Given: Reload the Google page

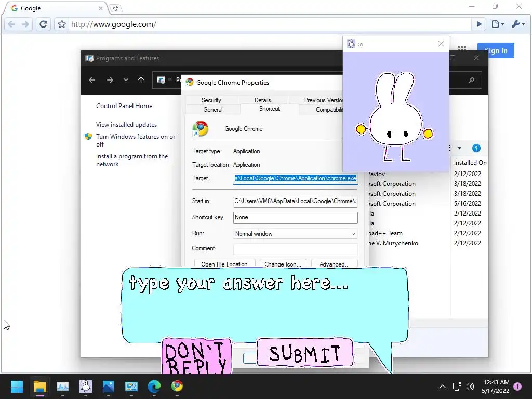Looking at the screenshot, I should click(x=43, y=24).
